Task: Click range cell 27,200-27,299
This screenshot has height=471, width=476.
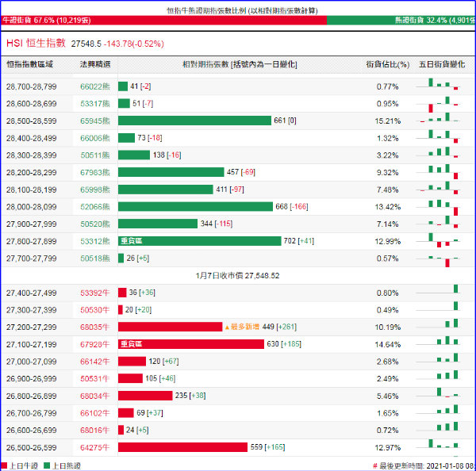Action: [31, 327]
